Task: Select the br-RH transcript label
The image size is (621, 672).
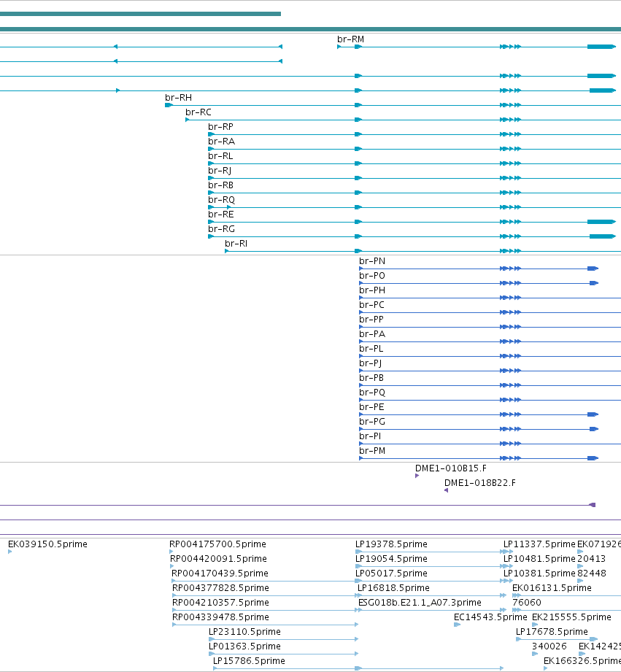Action: pyautogui.click(x=178, y=97)
